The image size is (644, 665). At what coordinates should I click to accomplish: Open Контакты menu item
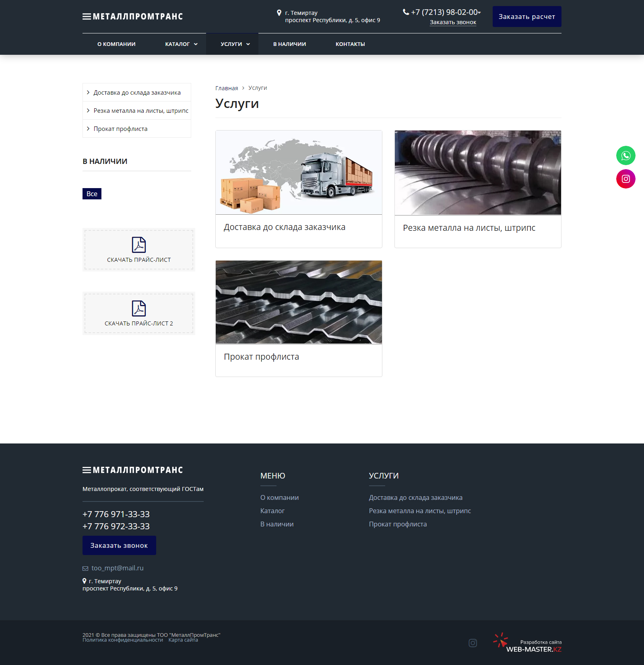tap(350, 44)
